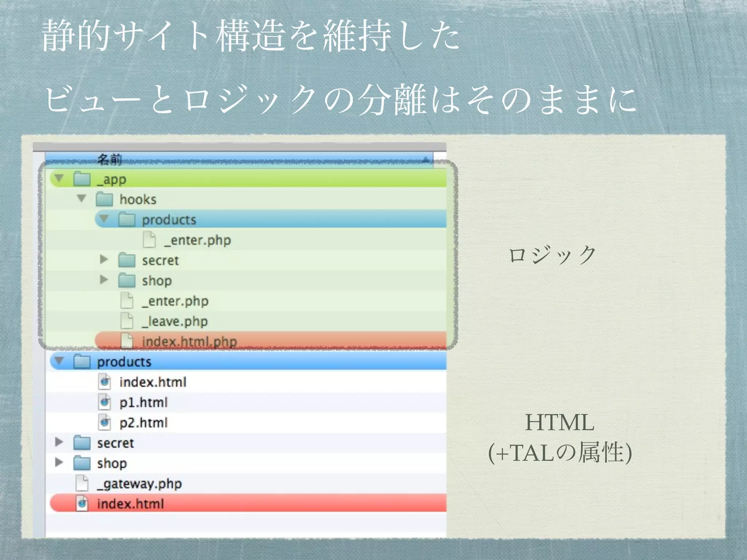Select the shop name under hooks
The image size is (747, 560).
(157, 281)
